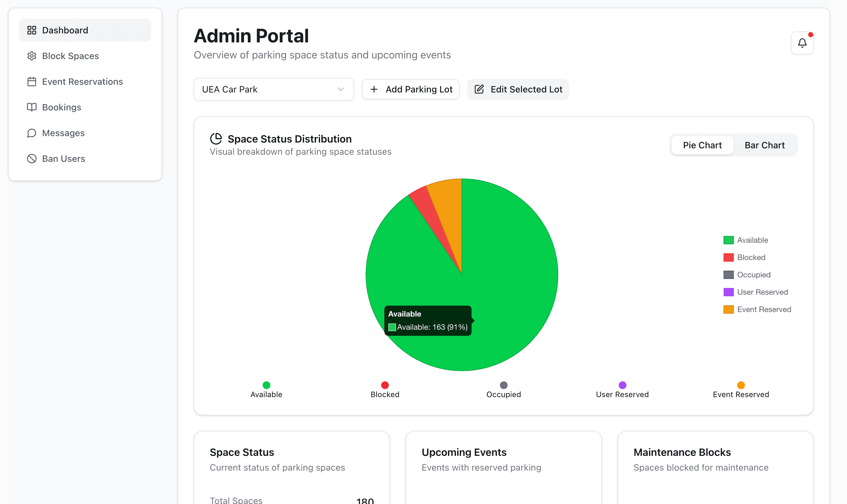The width and height of the screenshot is (847, 504).
Task: Click the Bookings book icon
Action: click(x=31, y=107)
